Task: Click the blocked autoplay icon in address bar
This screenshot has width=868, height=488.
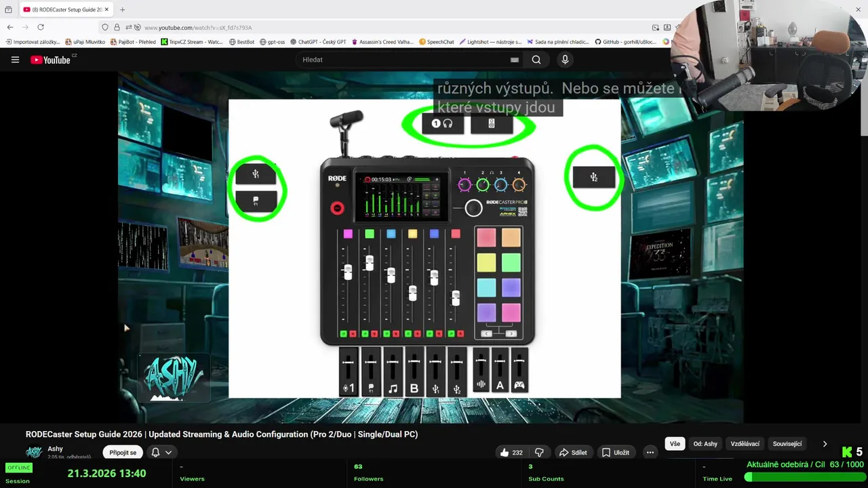Action: (x=138, y=27)
